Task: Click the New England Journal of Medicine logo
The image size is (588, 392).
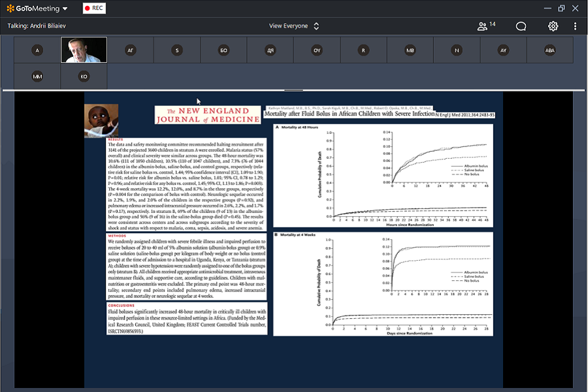Action: [x=208, y=115]
